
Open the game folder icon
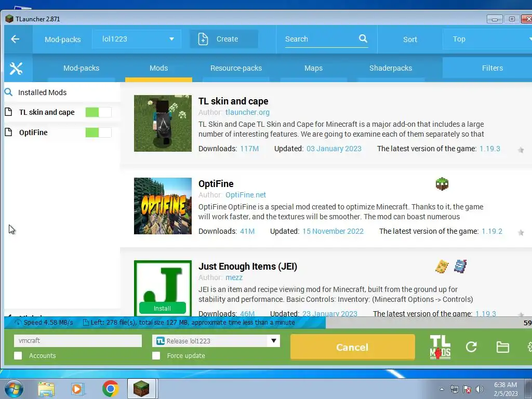click(x=502, y=347)
